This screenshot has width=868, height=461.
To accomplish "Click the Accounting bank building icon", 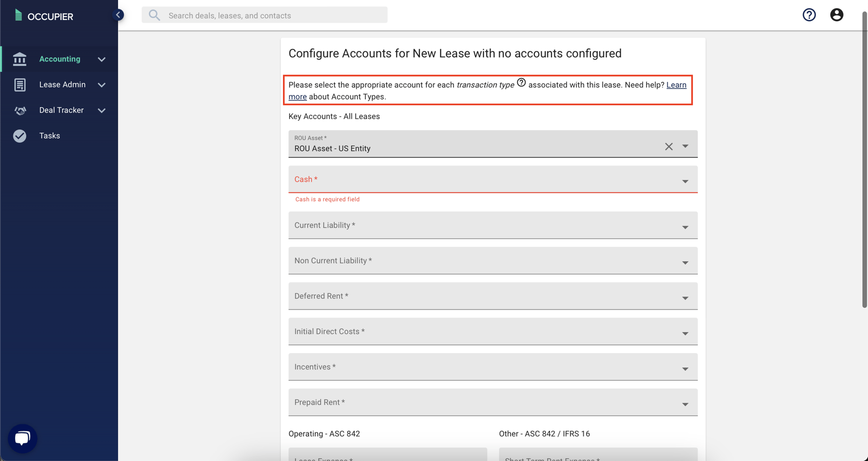I will pyautogui.click(x=20, y=59).
